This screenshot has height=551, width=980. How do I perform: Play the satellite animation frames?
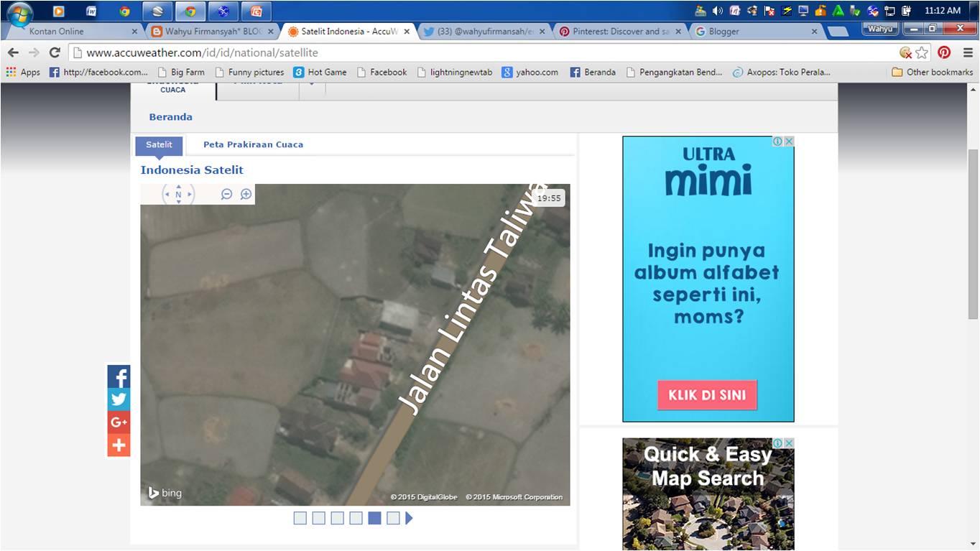click(409, 518)
